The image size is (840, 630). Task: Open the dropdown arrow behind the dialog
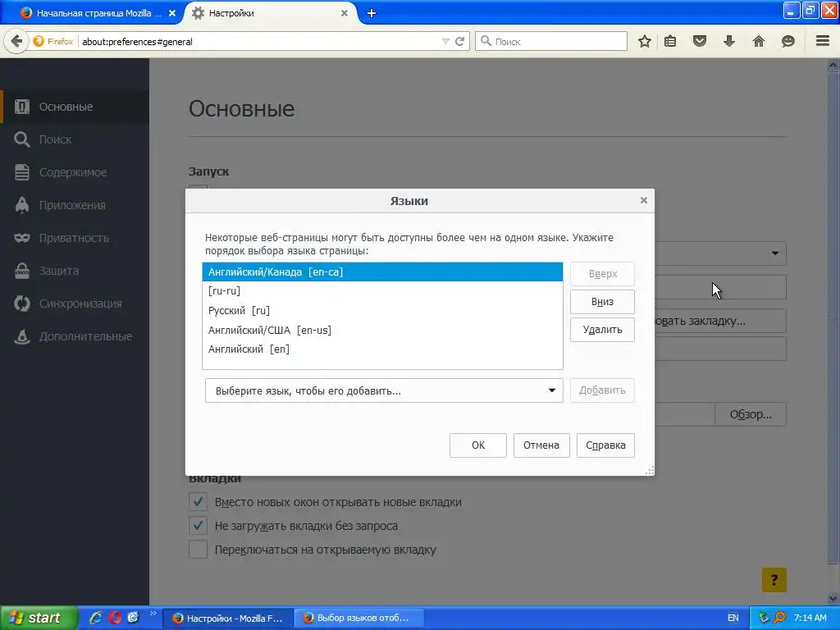click(774, 253)
